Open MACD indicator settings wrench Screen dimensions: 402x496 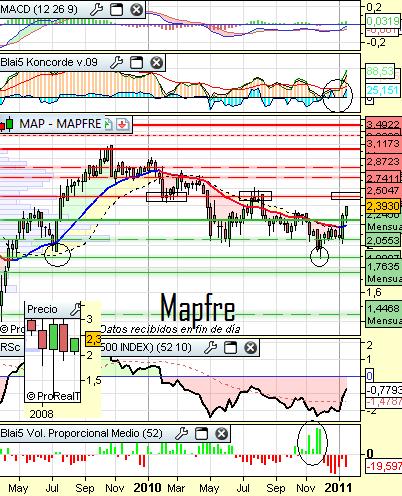(x=97, y=9)
